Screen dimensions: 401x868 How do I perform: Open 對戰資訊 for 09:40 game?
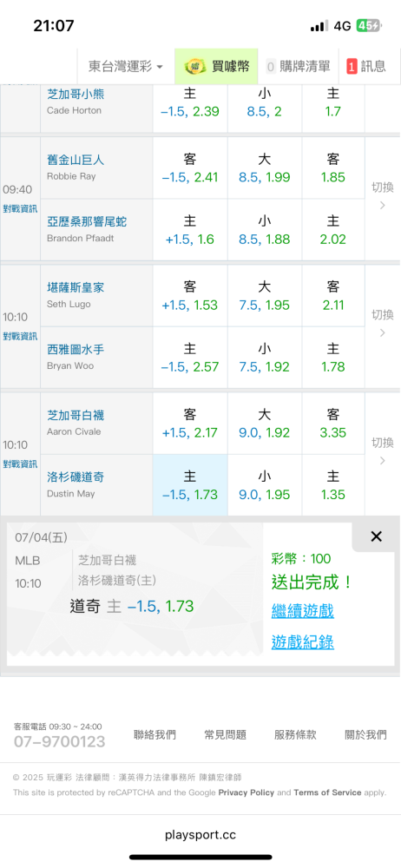[x=20, y=208]
